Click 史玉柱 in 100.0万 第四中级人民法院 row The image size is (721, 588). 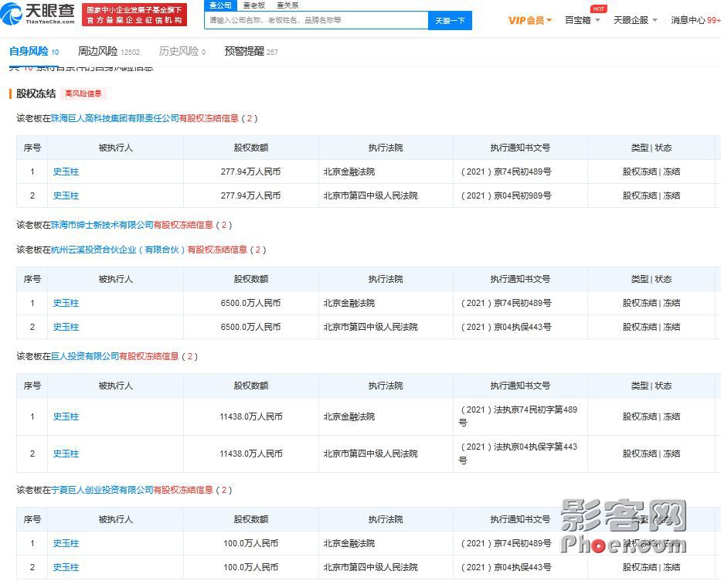coord(66,567)
